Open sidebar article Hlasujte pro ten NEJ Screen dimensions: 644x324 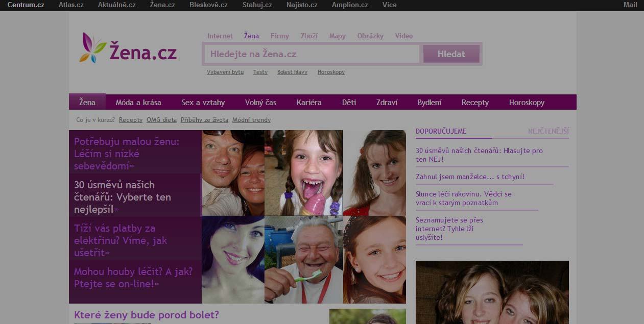tap(479, 155)
